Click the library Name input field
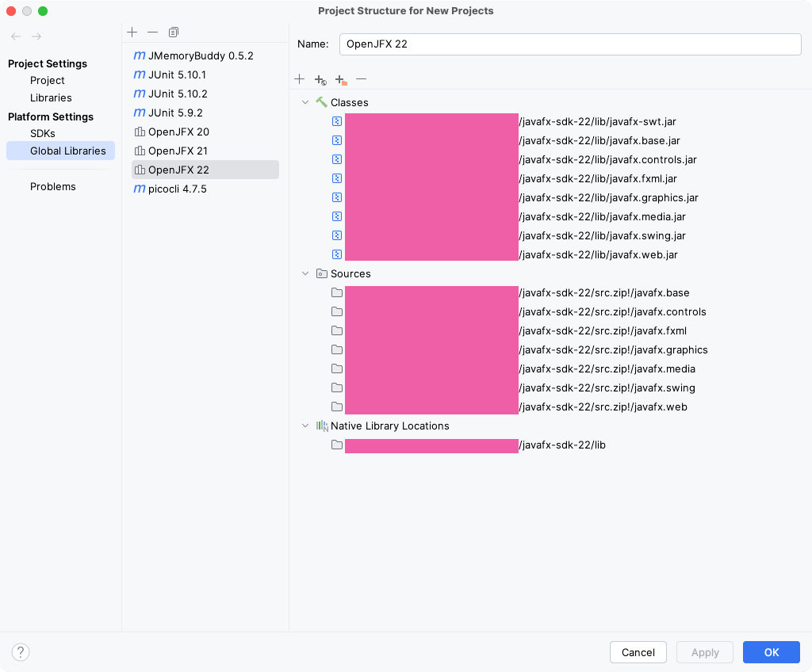 (x=570, y=44)
